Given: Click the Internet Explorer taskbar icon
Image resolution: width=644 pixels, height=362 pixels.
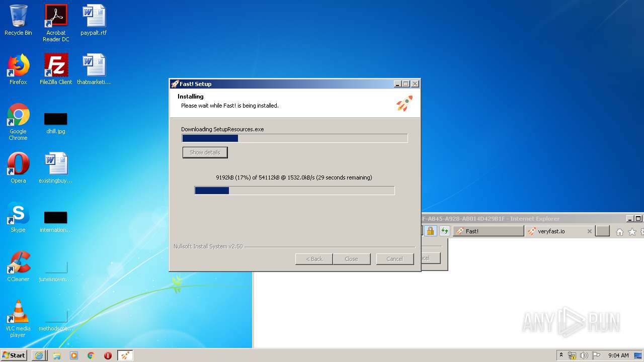Looking at the screenshot, I should coord(39,355).
